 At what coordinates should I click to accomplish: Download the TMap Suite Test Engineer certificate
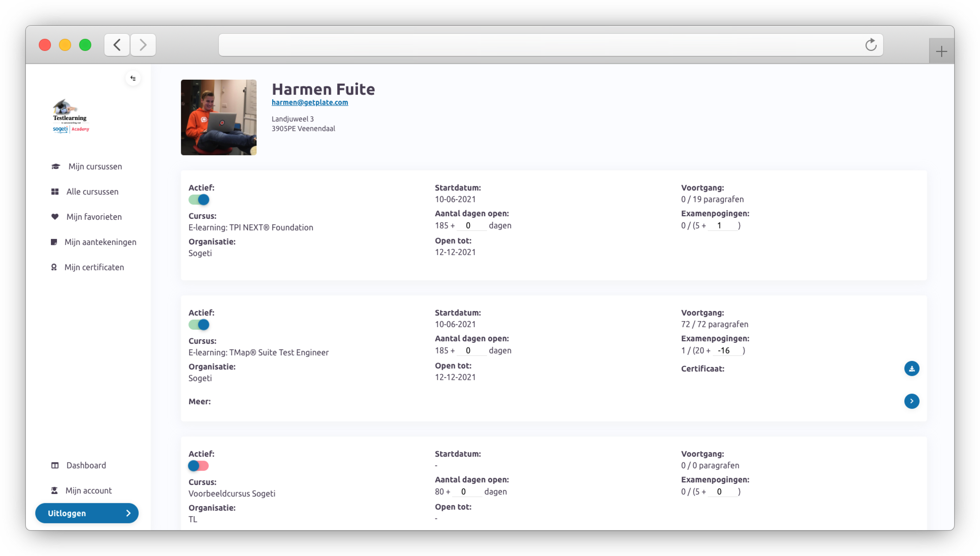912,369
